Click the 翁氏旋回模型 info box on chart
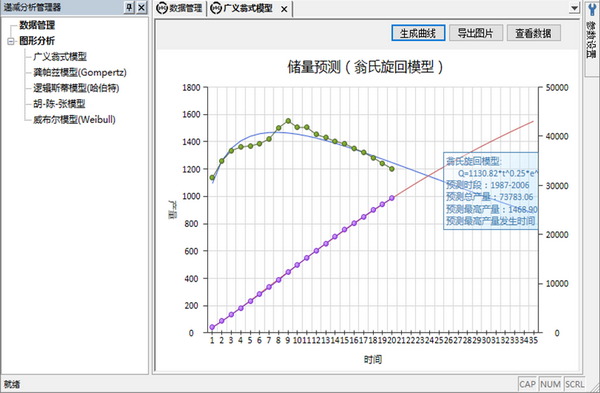This screenshot has width=600, height=393. pos(491,191)
